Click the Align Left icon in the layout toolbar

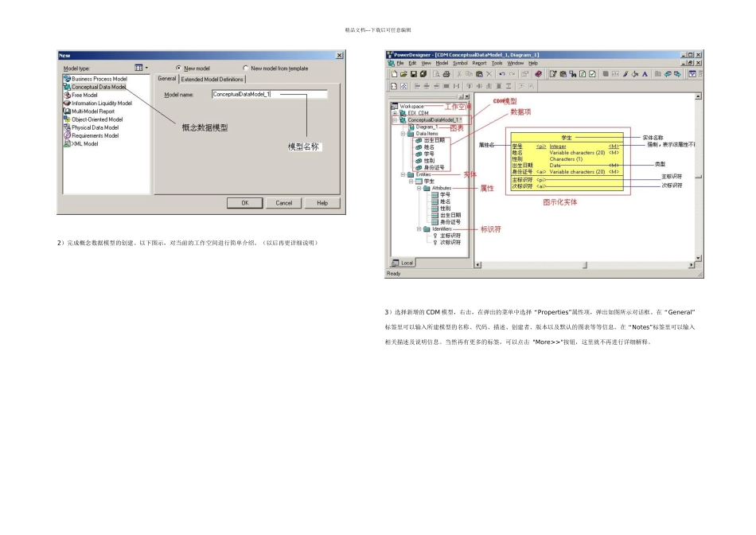[x=417, y=86]
